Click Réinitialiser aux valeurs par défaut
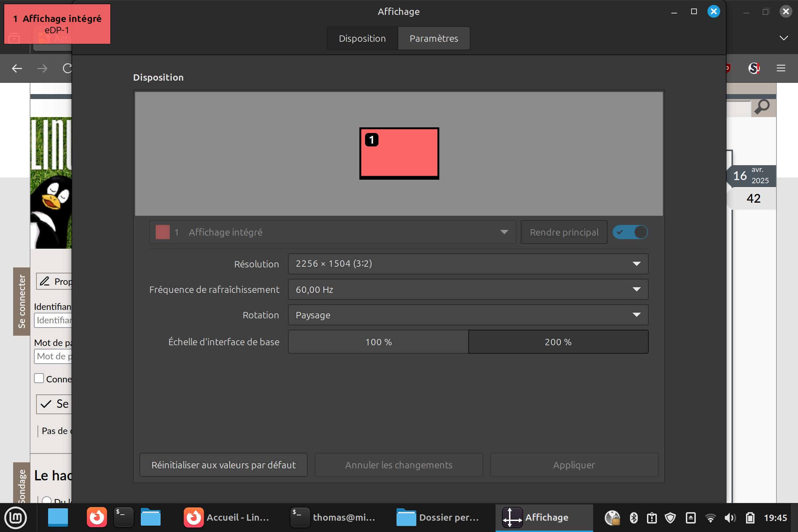Viewport: 798px width, 532px height. tap(224, 465)
